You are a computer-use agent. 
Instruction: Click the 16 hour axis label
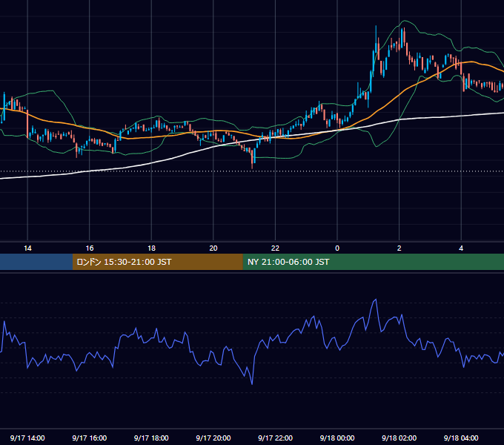[90, 248]
